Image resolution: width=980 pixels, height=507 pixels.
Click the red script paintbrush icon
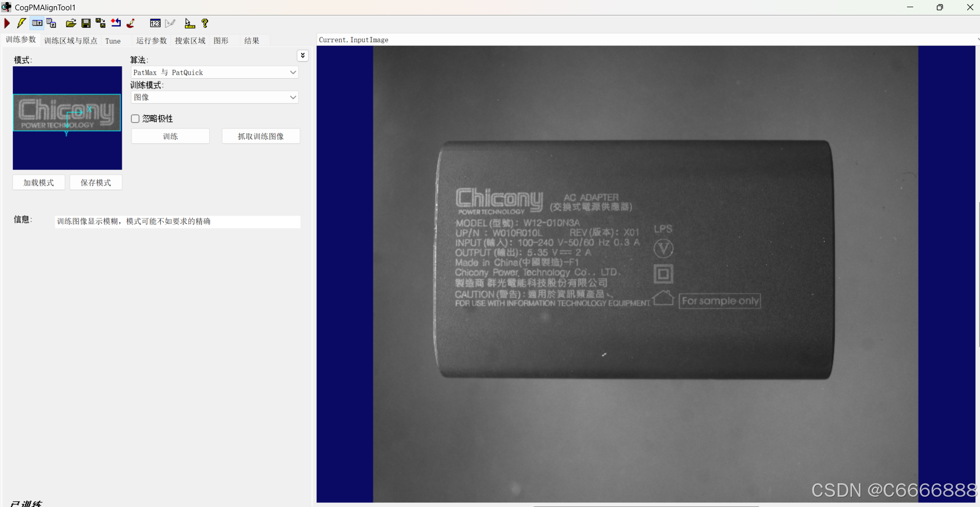[x=131, y=23]
